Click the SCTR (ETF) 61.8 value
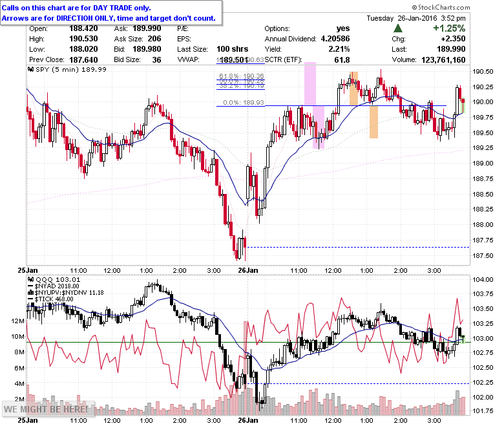This screenshot has width=504, height=426. point(342,59)
